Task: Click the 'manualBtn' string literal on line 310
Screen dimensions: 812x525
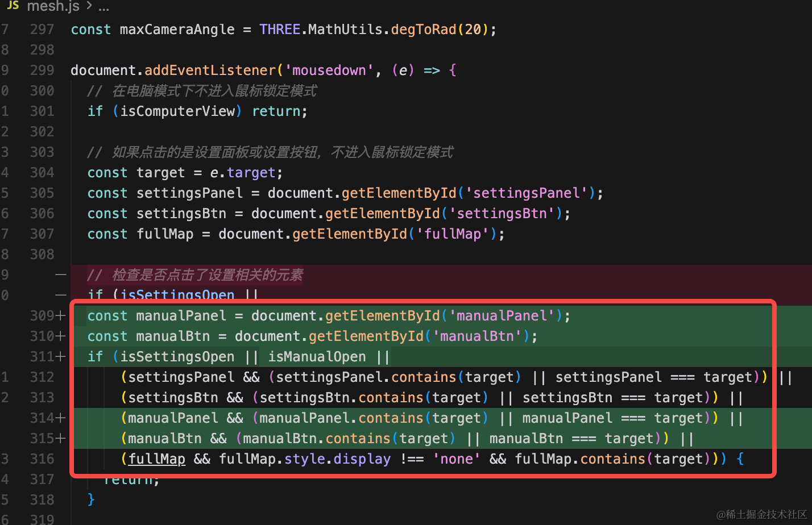Action: 477,336
